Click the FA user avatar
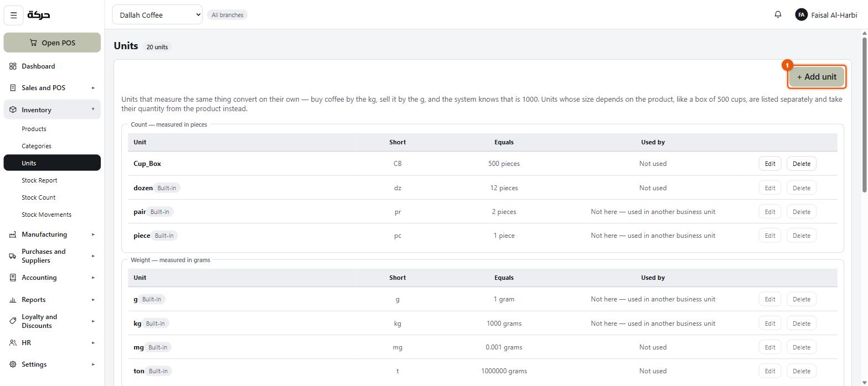Image resolution: width=868 pixels, height=386 pixels. click(x=801, y=15)
